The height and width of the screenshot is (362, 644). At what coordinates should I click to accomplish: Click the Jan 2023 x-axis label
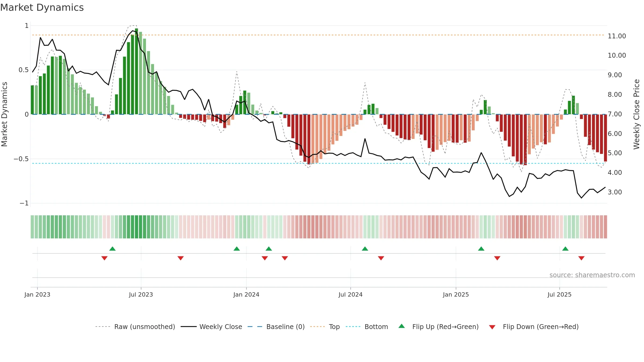37,294
